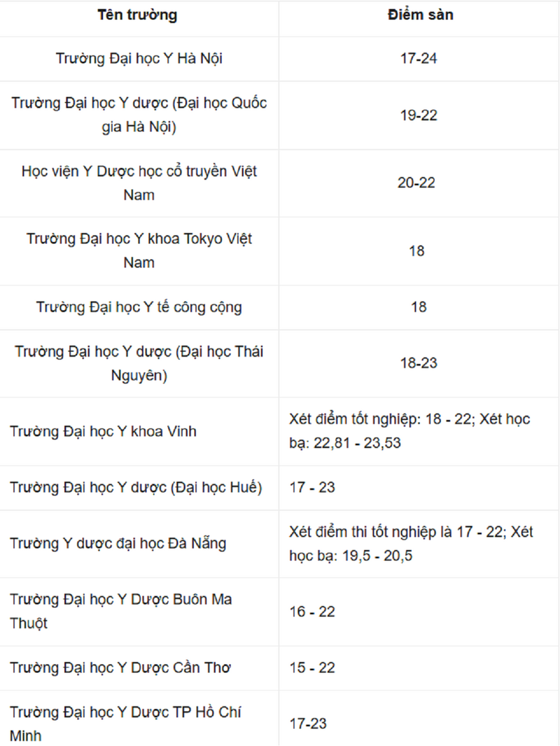This screenshot has height=746, width=560.
Task: Click the 'Xét học bạ: 22,81 - 23,53' text
Action: pyautogui.click(x=409, y=431)
